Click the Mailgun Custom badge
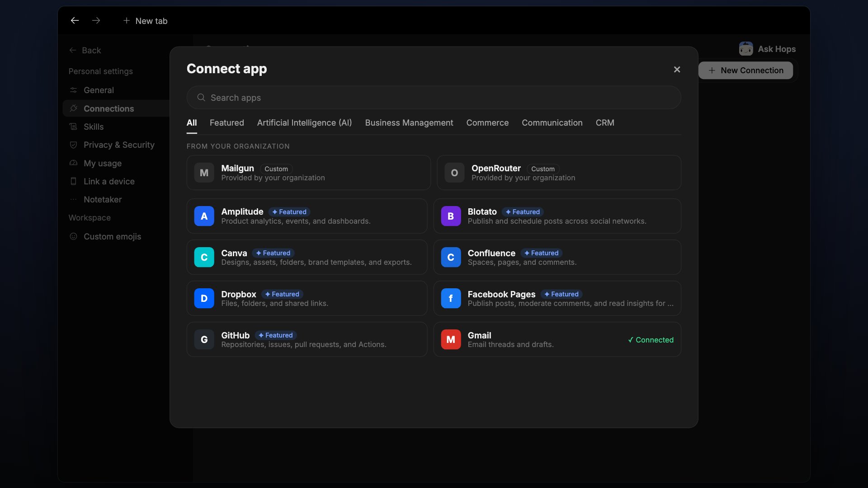The height and width of the screenshot is (488, 868). pos(276,169)
